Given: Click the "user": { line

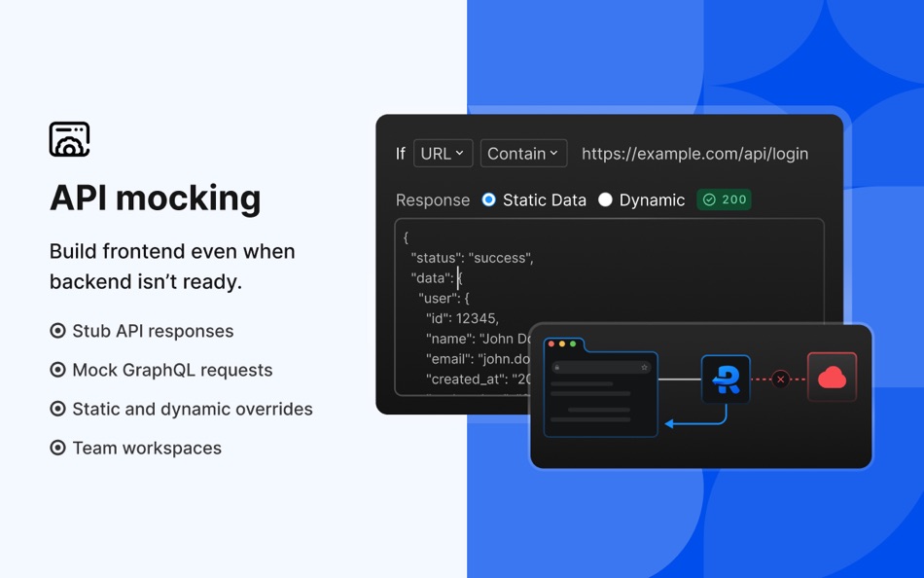Looking at the screenshot, I should 444,299.
